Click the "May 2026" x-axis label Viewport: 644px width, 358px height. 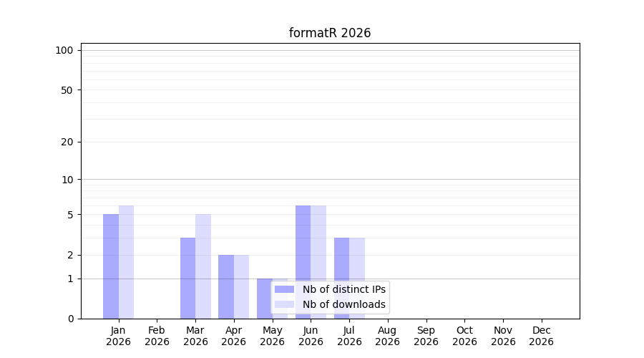tap(273, 337)
